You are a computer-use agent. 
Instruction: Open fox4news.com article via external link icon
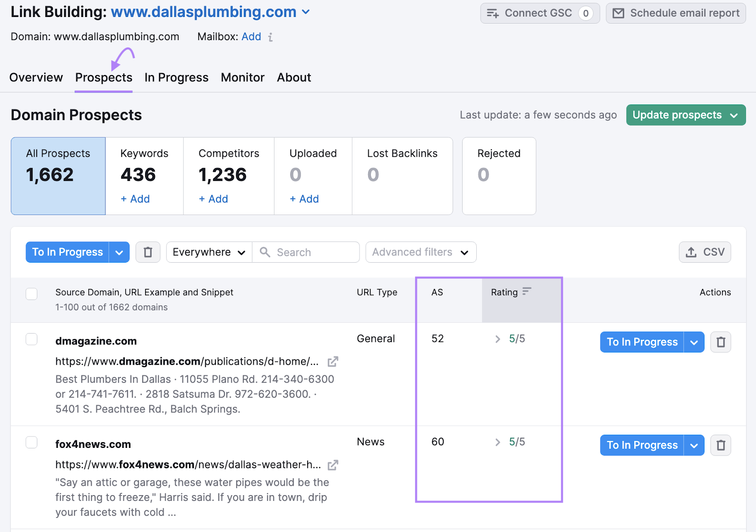[x=333, y=465]
